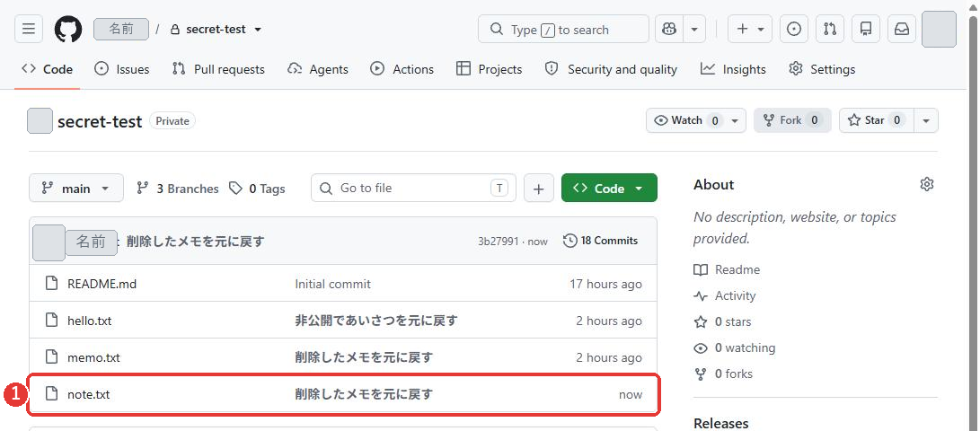Open the 18 Commits history link
The image size is (980, 431).
click(601, 241)
